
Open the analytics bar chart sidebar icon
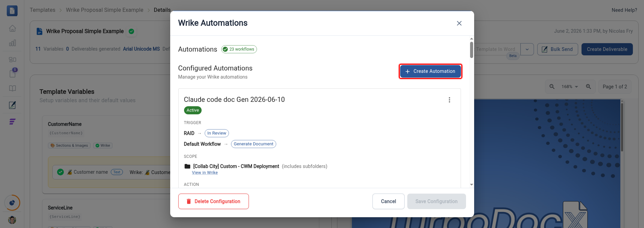click(12, 43)
